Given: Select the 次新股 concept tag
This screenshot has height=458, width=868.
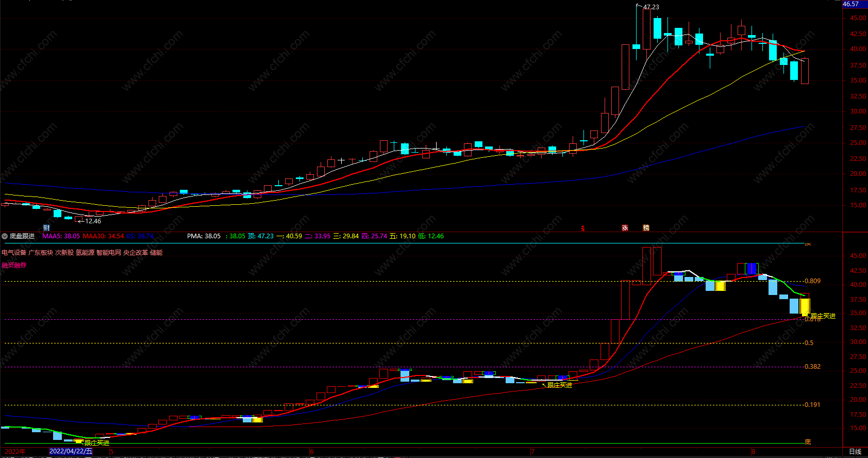Looking at the screenshot, I should point(64,253).
